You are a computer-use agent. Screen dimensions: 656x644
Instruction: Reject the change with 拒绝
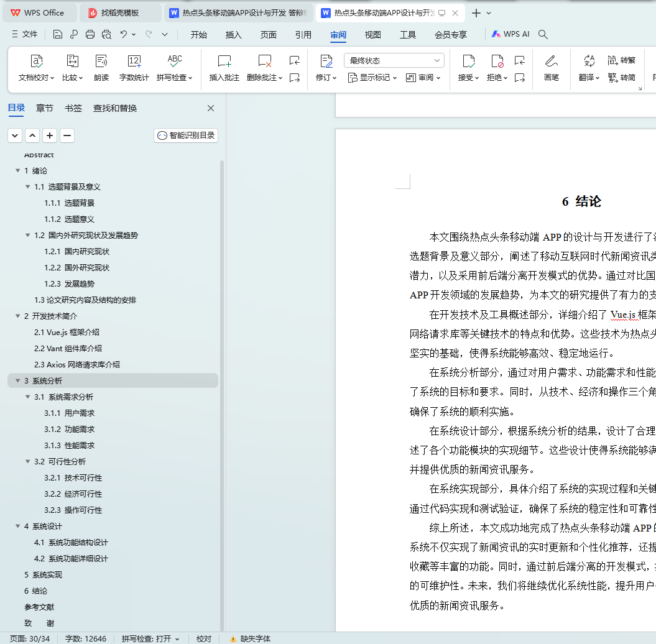pos(497,68)
